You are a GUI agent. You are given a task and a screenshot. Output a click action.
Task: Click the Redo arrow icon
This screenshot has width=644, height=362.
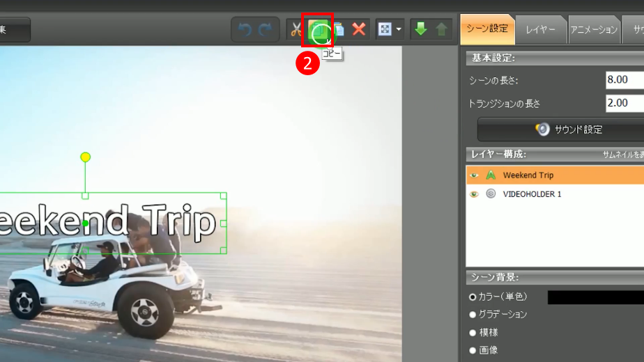point(266,29)
